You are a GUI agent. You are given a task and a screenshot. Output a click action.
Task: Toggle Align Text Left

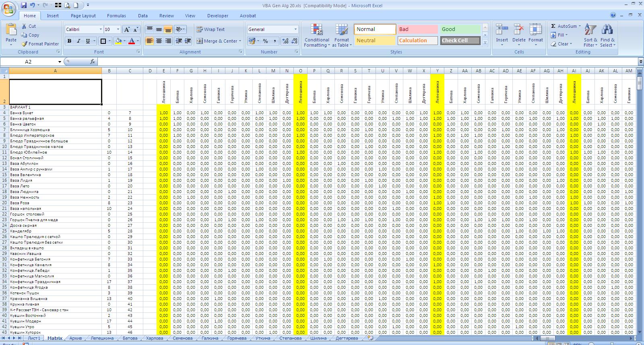(x=150, y=41)
